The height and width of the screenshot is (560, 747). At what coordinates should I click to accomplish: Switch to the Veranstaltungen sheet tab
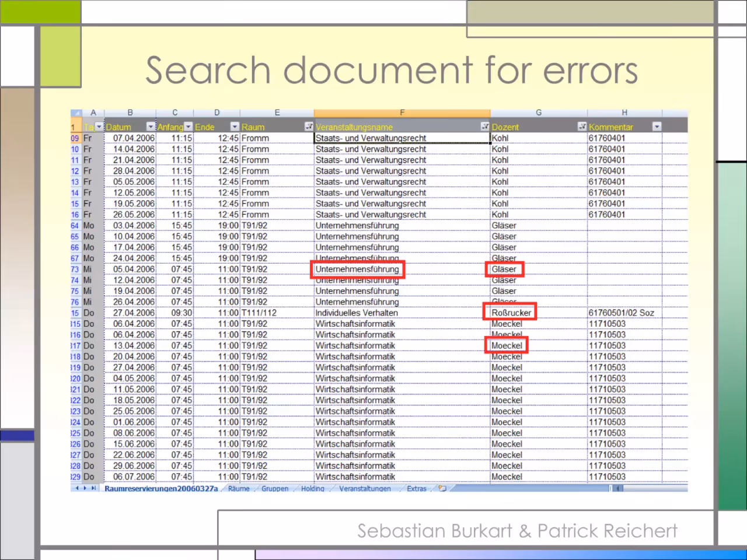tap(365, 488)
